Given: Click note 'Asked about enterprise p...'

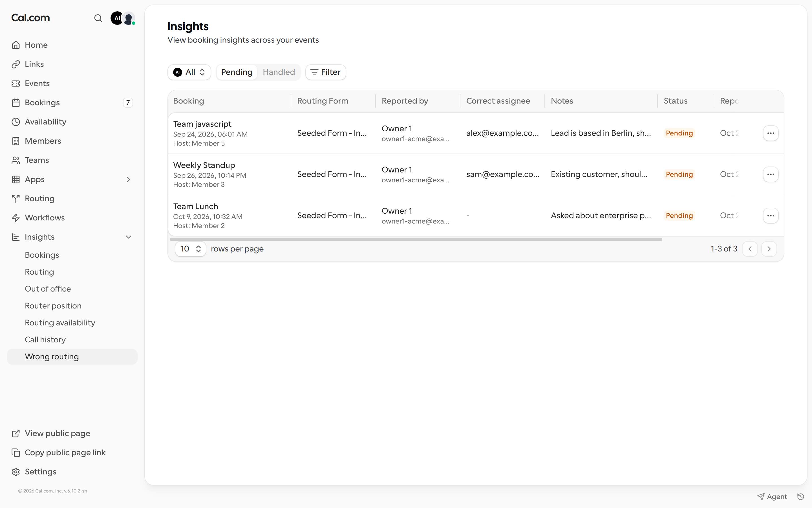Looking at the screenshot, I should pos(601,216).
